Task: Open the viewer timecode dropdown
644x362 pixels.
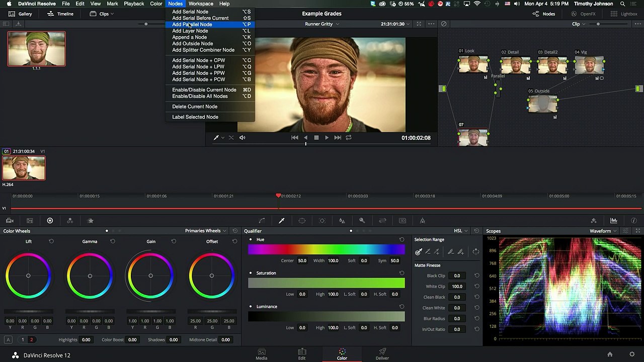Action: click(x=395, y=24)
